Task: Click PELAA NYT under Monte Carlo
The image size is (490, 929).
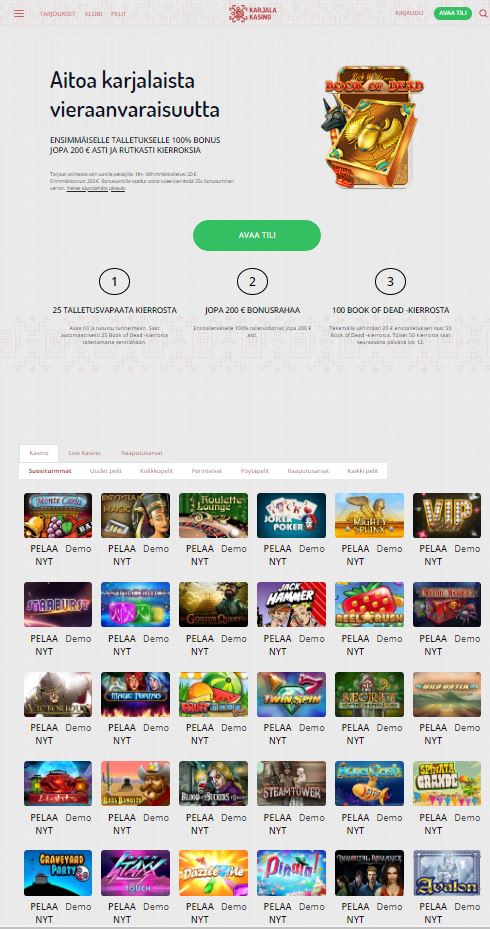Action: [44, 555]
